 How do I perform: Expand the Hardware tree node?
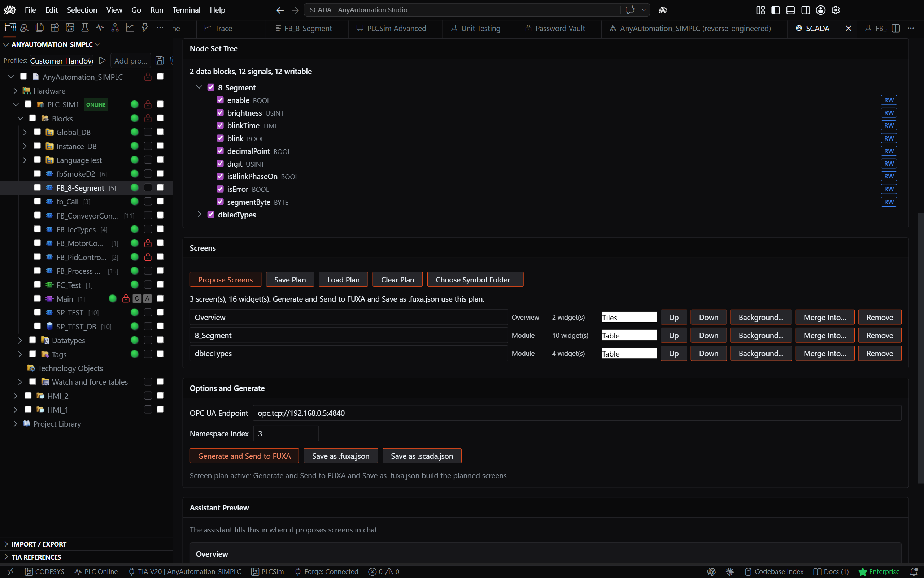click(15, 91)
